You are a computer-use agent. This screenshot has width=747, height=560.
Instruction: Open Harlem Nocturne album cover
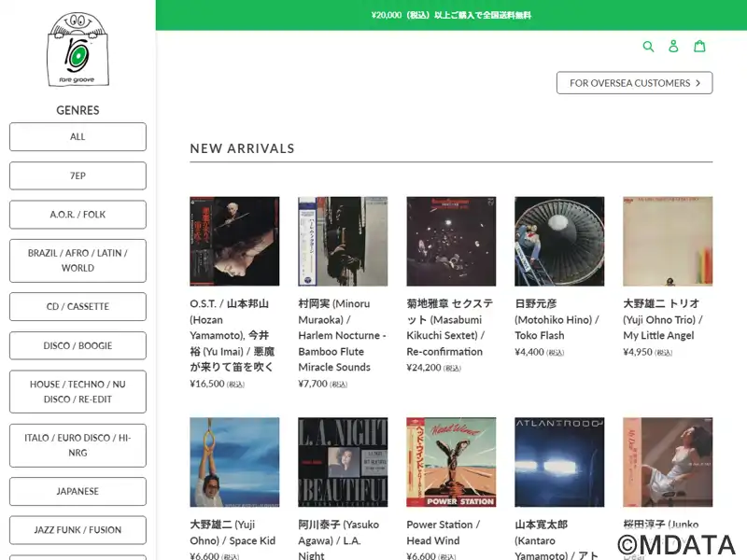(x=343, y=242)
